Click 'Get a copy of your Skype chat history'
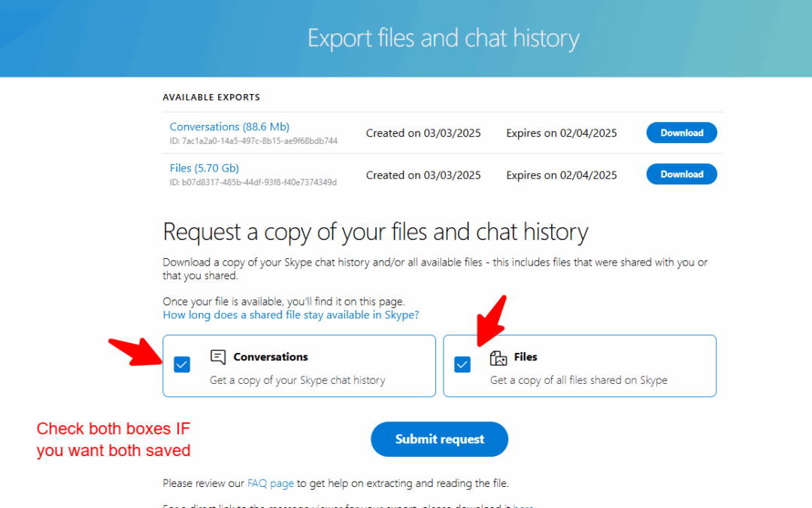 coord(297,380)
